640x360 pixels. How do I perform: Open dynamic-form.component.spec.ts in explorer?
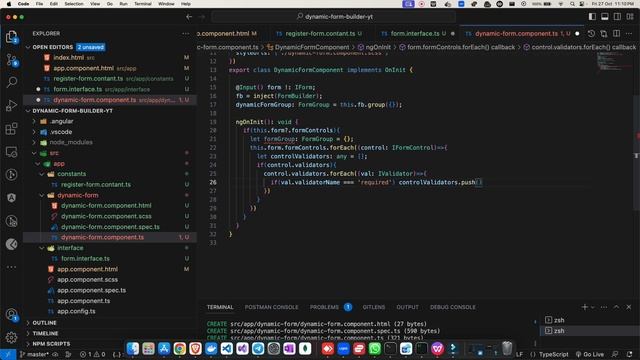tap(110, 227)
